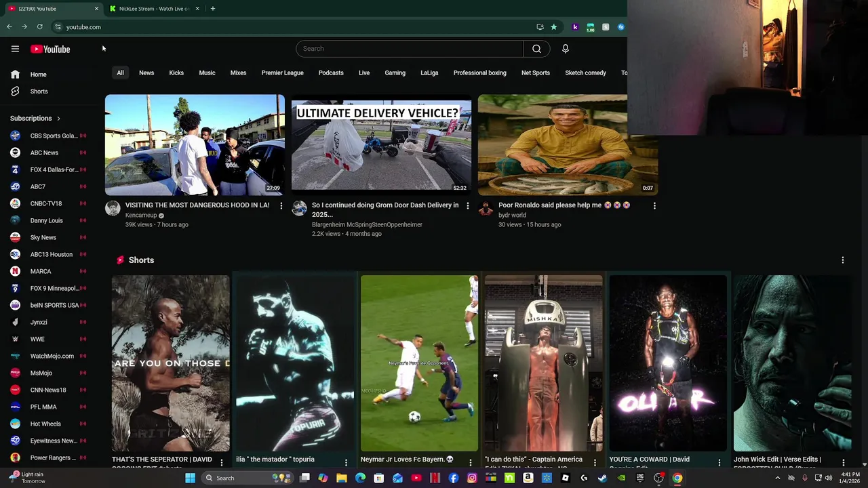The image size is (868, 488).
Task: Select the All filter chip
Action: [x=120, y=73]
